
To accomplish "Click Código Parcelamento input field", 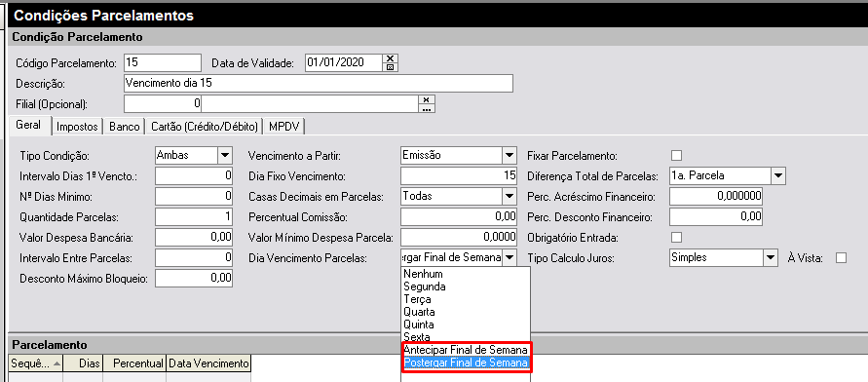I will pyautogui.click(x=163, y=62).
